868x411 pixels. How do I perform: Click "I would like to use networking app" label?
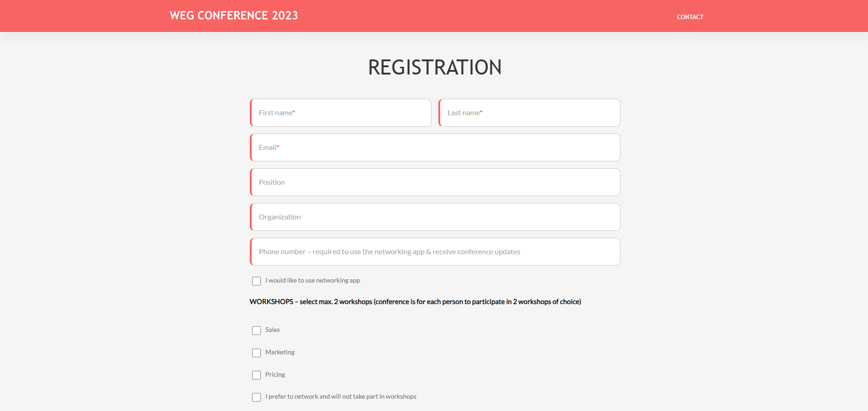(x=313, y=280)
